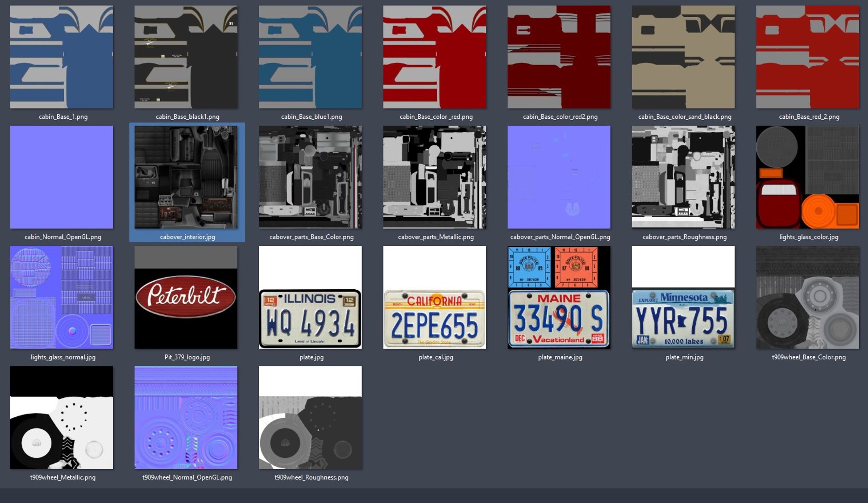
Task: Pick the cabin_Base_red_2.png texture thumbnail
Action: click(x=807, y=57)
